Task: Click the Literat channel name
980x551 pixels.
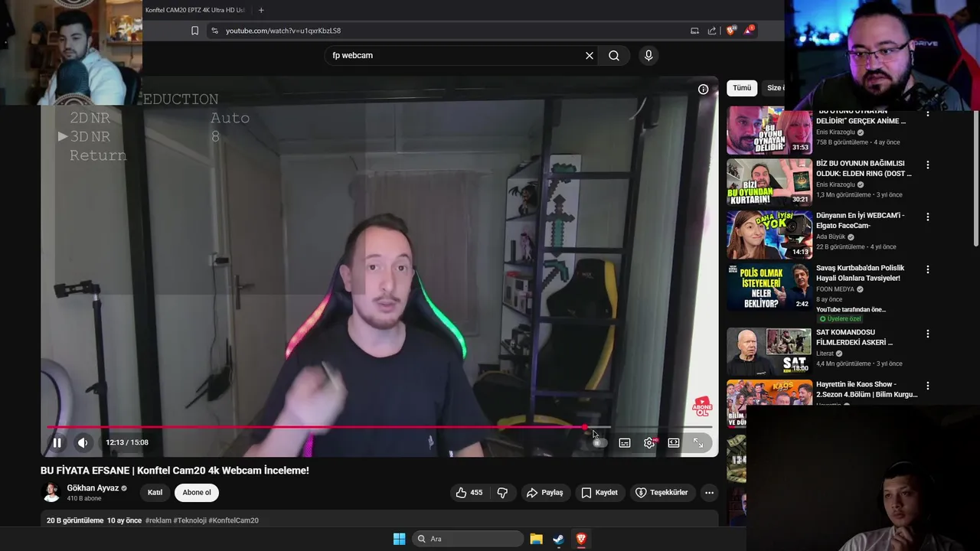Action: [825, 354]
